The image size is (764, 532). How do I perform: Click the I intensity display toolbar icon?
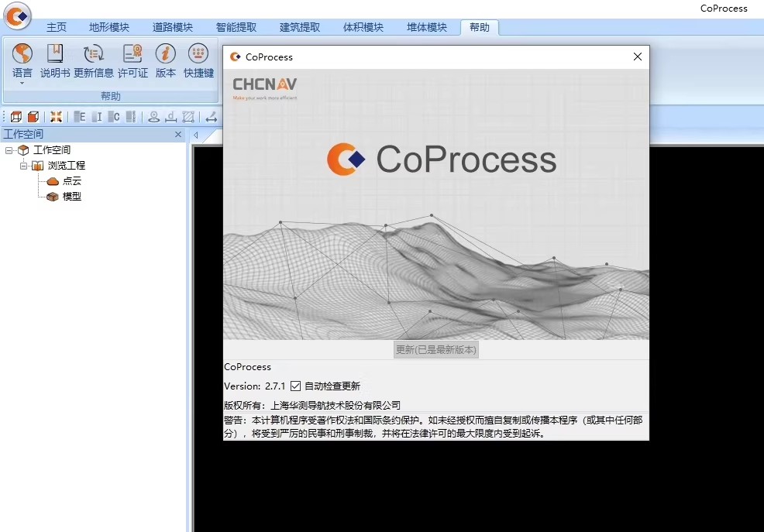coord(97,117)
